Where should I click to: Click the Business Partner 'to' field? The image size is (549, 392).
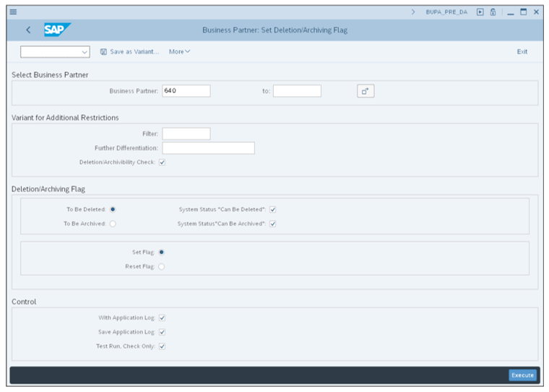(297, 91)
